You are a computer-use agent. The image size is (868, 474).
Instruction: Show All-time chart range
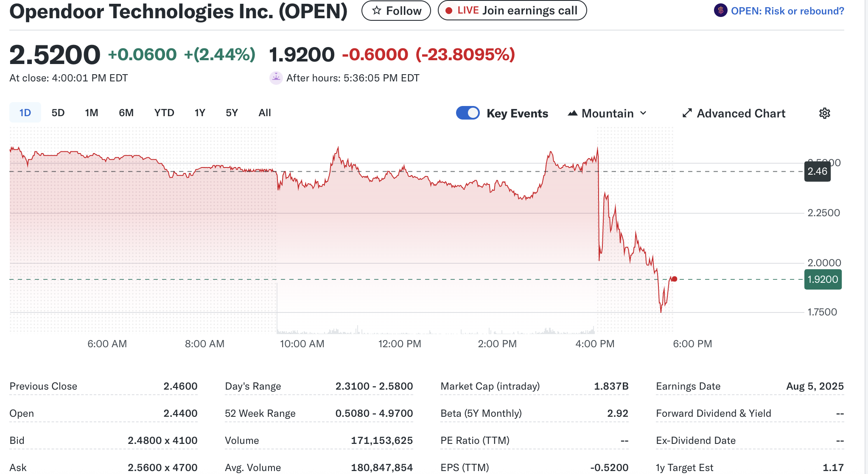pos(265,113)
